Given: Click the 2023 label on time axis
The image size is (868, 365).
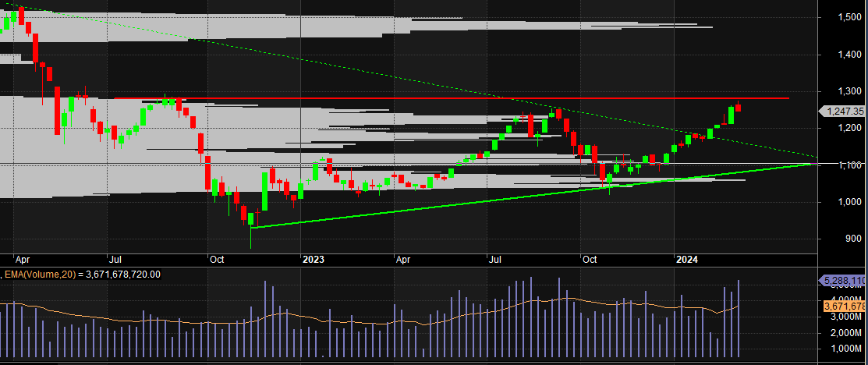Looking at the screenshot, I should tap(314, 259).
